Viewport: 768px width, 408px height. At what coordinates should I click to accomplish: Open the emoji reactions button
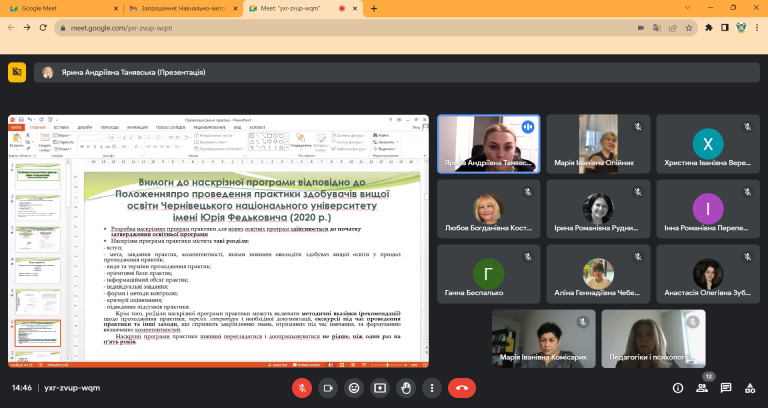(x=354, y=388)
